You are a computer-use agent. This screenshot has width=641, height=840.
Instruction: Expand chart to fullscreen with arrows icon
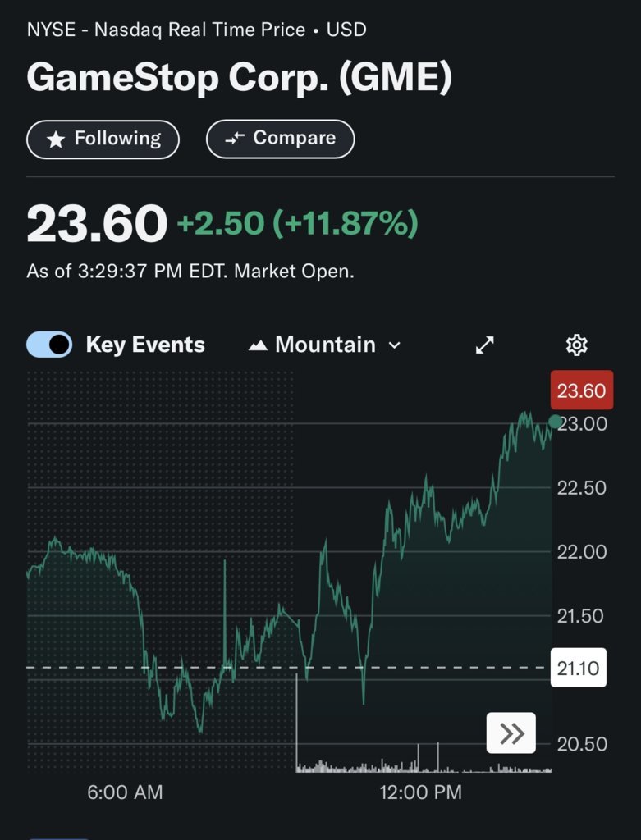(484, 345)
